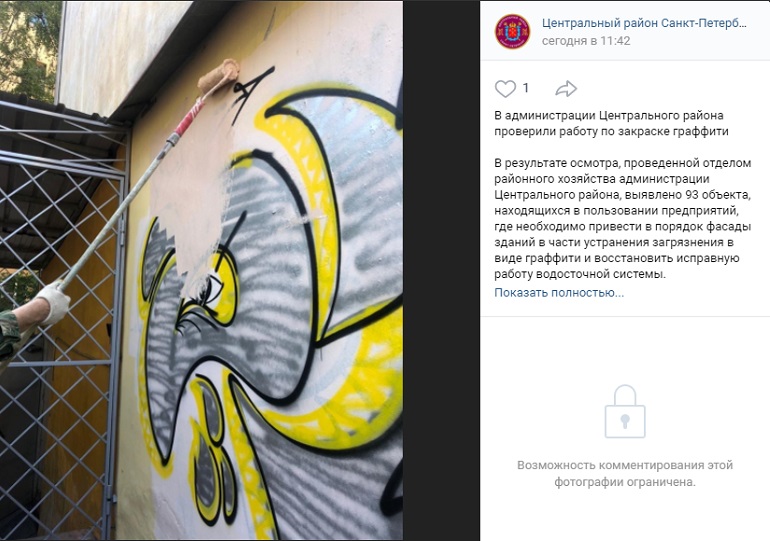Click the paint roller head in photo
770x541 pixels.
pyautogui.click(x=219, y=76)
